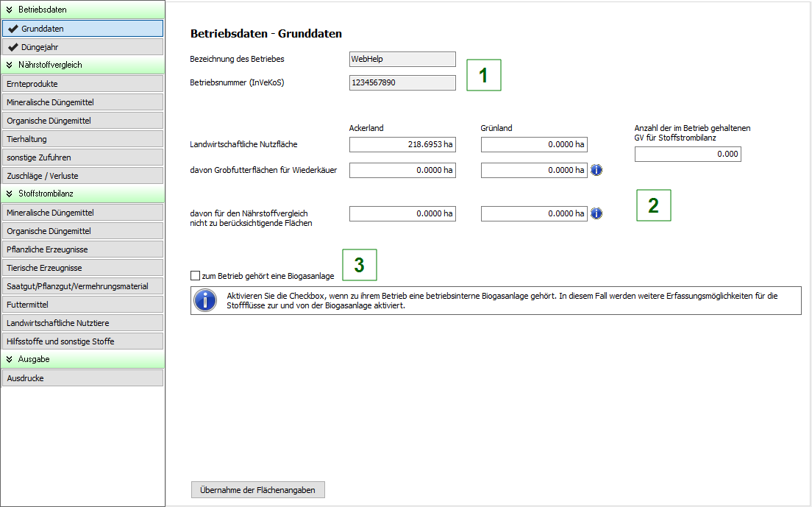Click the Bezeichnung des Betriebes field

pyautogui.click(x=402, y=59)
